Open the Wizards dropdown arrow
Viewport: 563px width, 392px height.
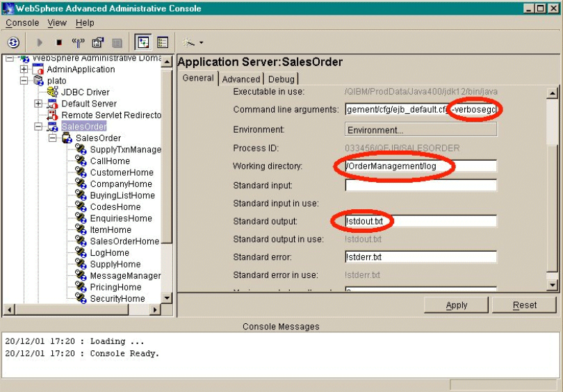pos(202,42)
